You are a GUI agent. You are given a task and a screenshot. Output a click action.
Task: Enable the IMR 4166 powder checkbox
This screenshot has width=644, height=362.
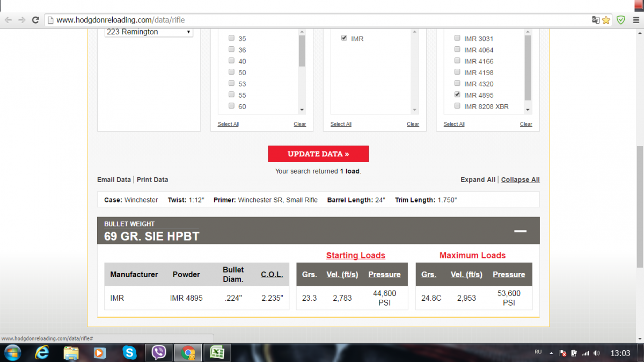[457, 61]
